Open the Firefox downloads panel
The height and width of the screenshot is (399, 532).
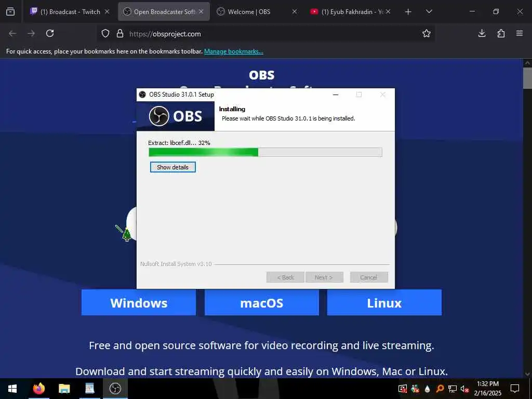tap(482, 33)
